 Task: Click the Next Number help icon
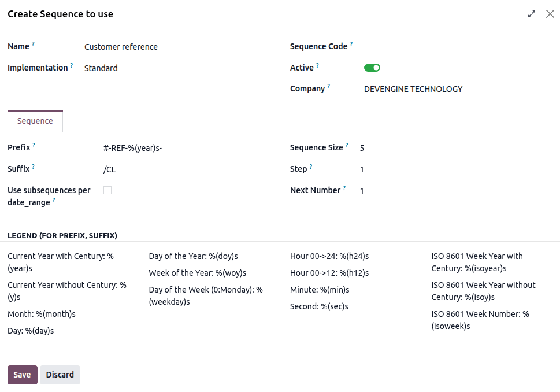(344, 186)
